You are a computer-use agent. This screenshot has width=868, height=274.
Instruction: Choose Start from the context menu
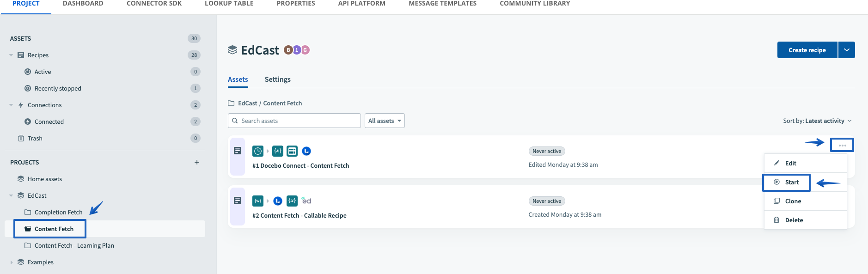(x=805, y=182)
